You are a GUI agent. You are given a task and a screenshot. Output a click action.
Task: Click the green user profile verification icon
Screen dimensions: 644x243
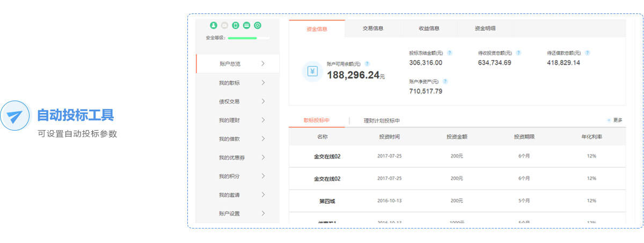(214, 25)
